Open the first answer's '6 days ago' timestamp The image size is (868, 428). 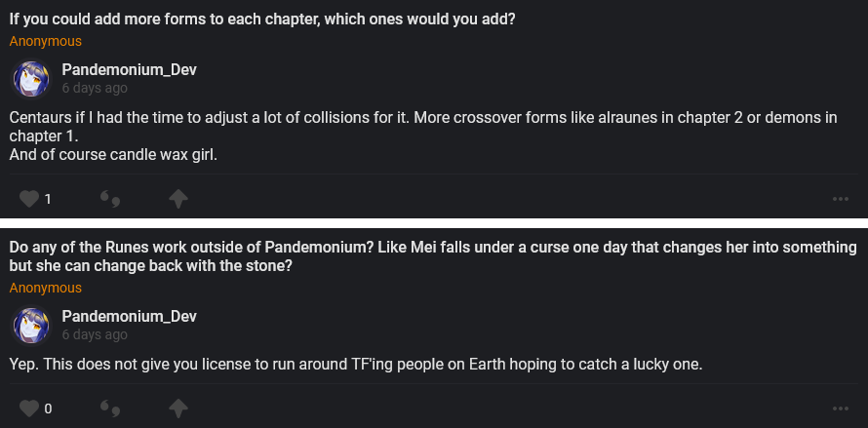95,88
